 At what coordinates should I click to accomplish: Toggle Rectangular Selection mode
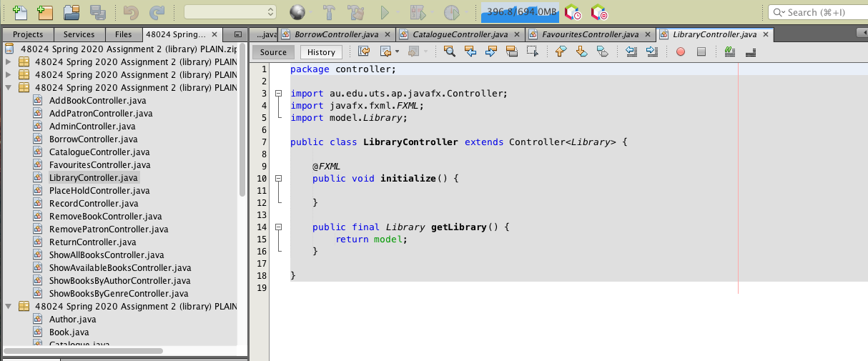pos(533,51)
